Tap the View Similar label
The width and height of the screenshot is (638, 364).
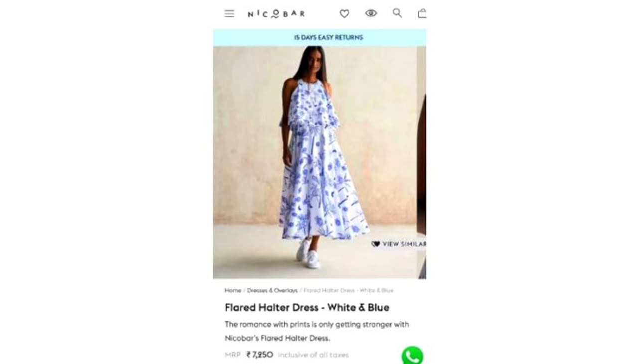(x=404, y=244)
